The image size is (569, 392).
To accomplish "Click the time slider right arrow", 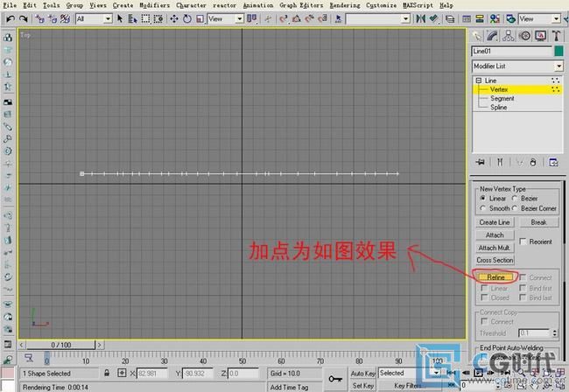I will 100,345.
